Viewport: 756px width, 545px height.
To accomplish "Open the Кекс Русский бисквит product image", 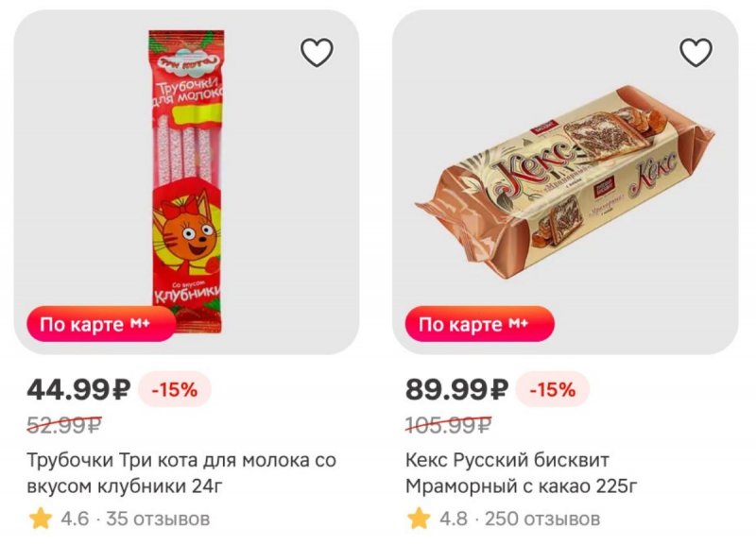I will tap(564, 181).
